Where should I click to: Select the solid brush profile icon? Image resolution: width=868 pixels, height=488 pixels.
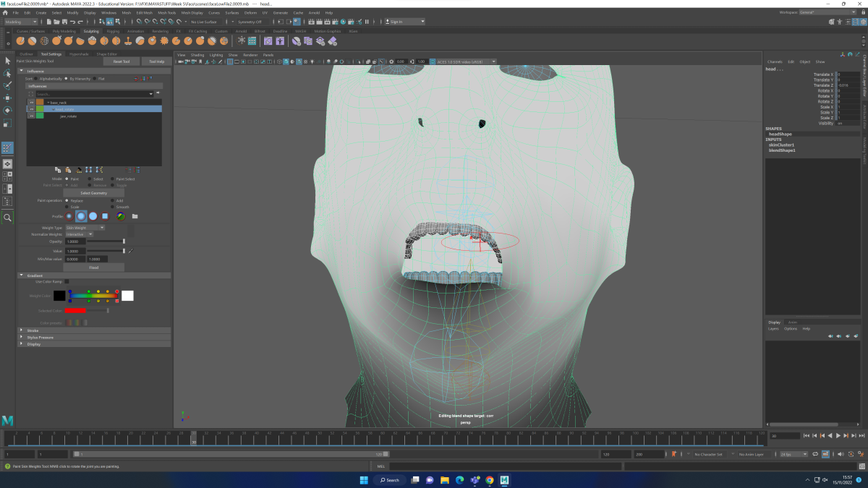93,215
